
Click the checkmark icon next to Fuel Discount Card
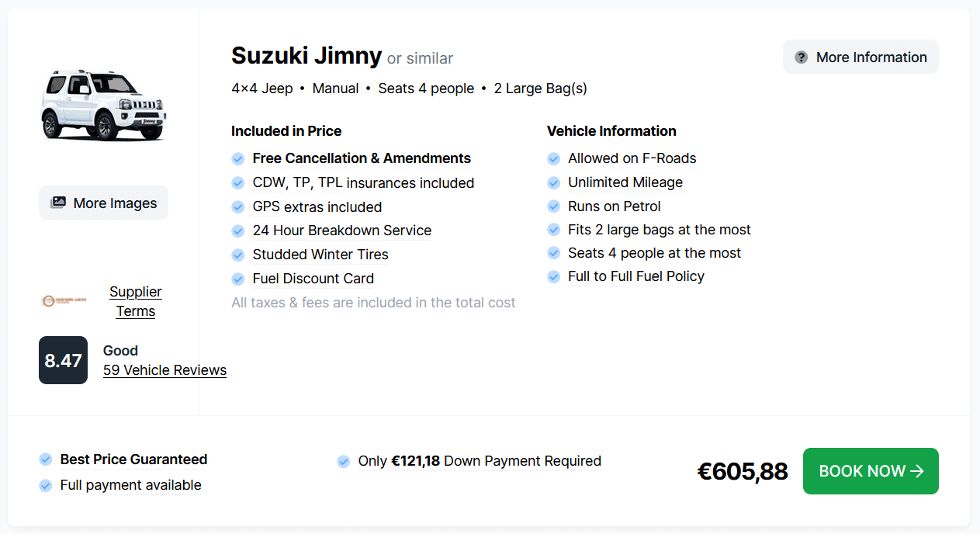238,279
